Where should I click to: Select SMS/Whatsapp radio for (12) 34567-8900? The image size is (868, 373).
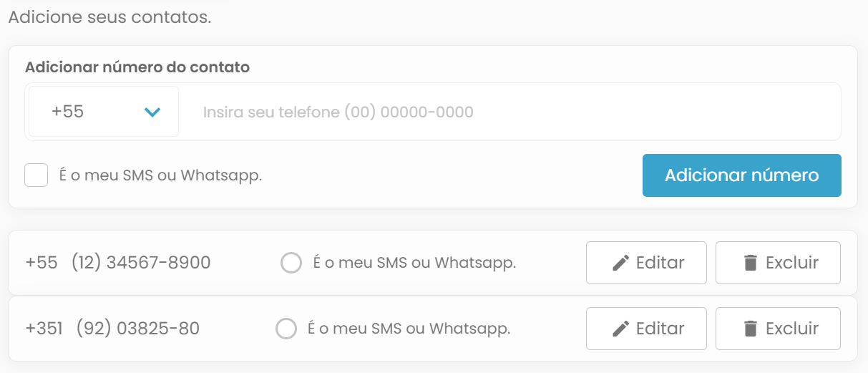291,263
